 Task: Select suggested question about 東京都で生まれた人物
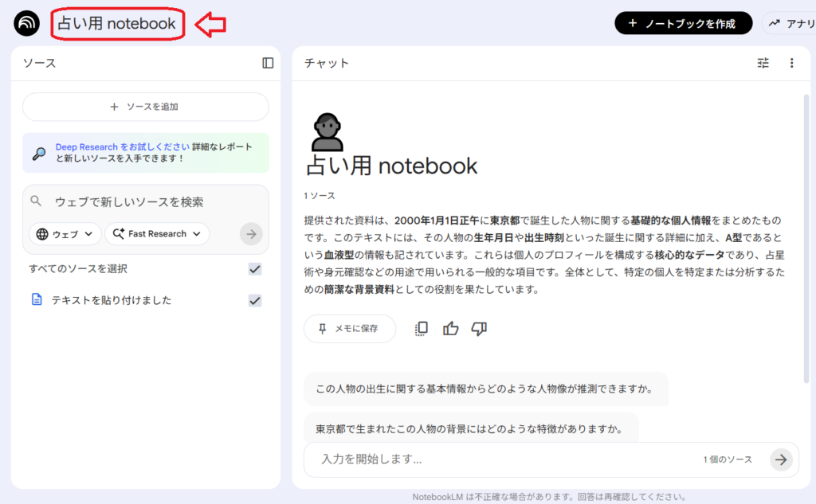click(469, 429)
